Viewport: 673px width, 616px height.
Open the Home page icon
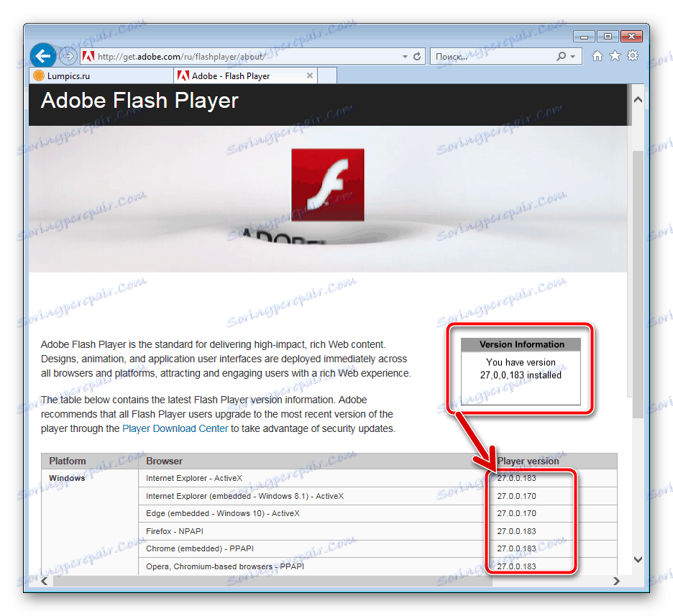[598, 55]
